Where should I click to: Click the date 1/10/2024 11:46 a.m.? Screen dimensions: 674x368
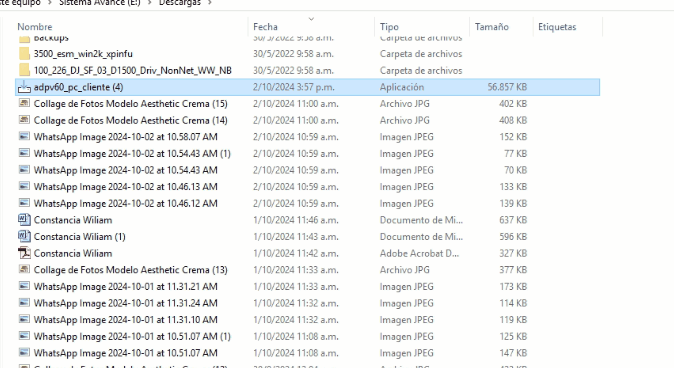[296, 220]
